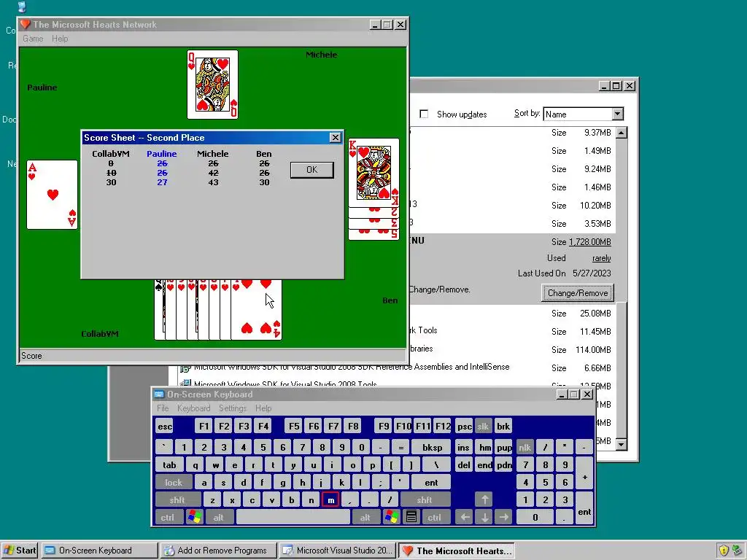This screenshot has width=747, height=560.
Task: Close the Score Sheet dialog
Action: click(336, 138)
